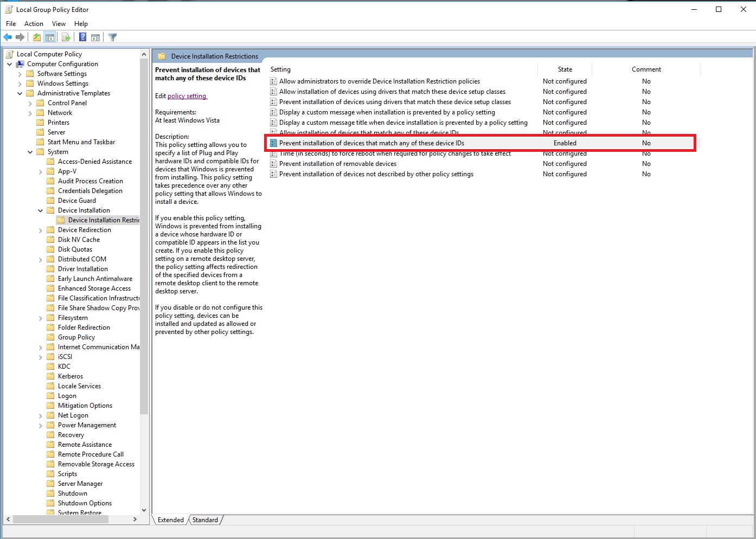The width and height of the screenshot is (756, 539).
Task: Select the Group Policy tree folder
Action: point(76,337)
